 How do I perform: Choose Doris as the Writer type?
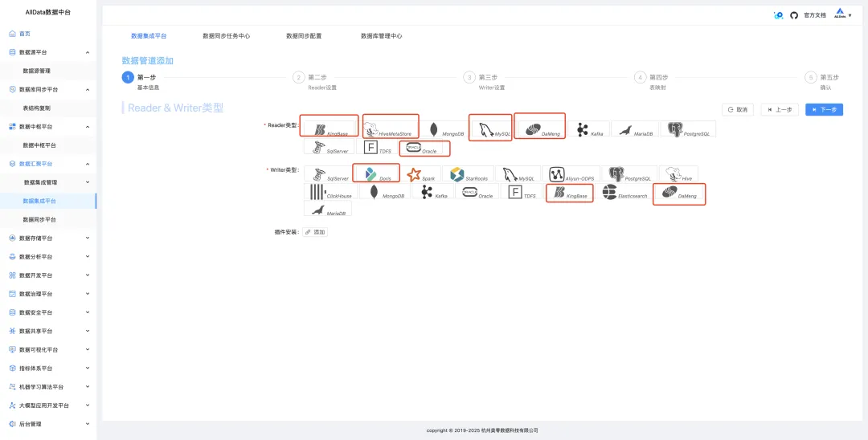coord(376,175)
